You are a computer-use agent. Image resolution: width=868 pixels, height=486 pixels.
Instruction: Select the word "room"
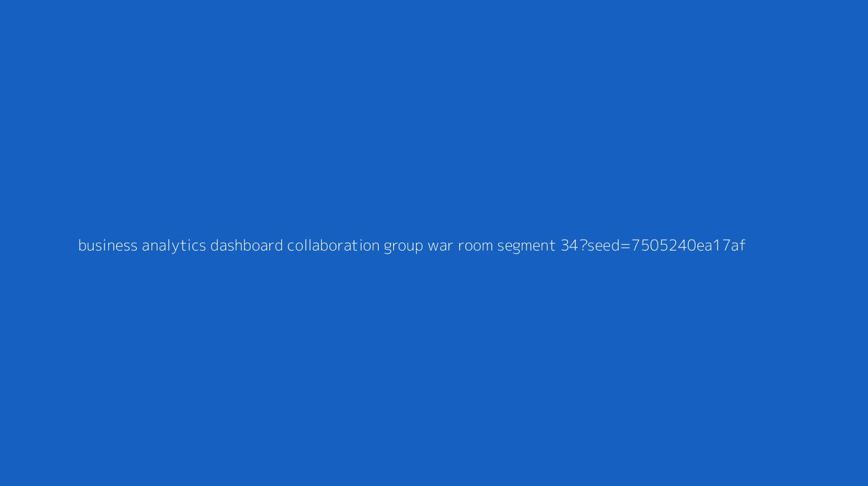475,246
